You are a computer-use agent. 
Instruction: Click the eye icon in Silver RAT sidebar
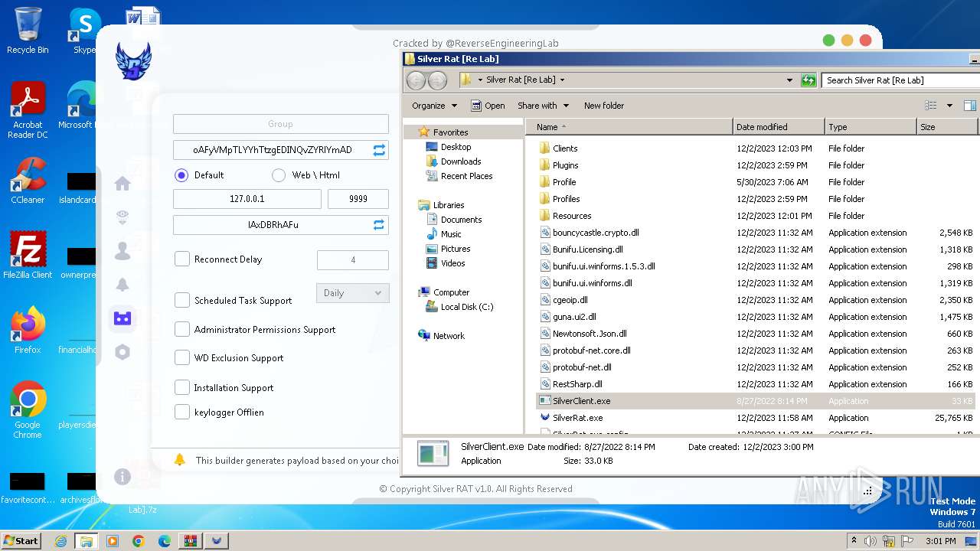pos(122,218)
